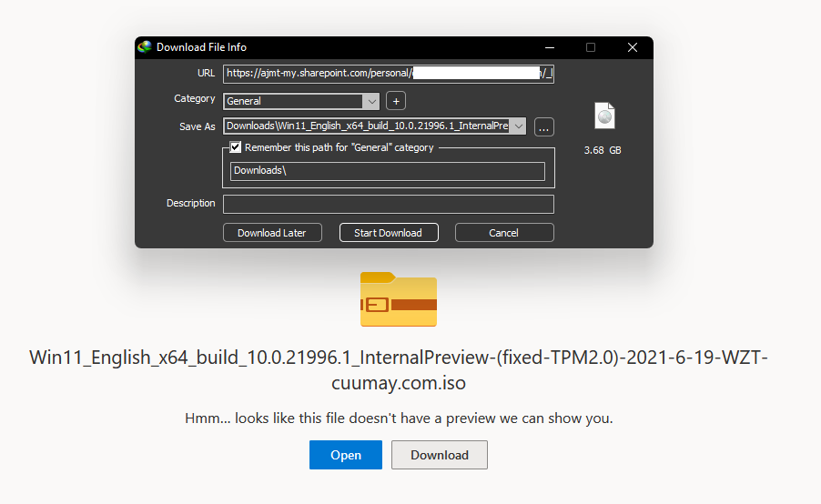Minimize the Download File Info window
This screenshot has height=504, width=821.
[550, 47]
